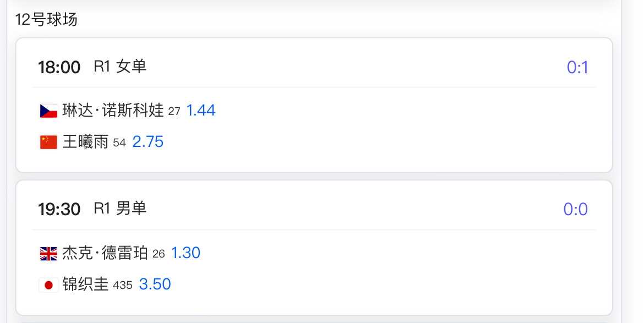
Task: Open player 琳达·诺斯科娃 profile
Action: point(113,111)
